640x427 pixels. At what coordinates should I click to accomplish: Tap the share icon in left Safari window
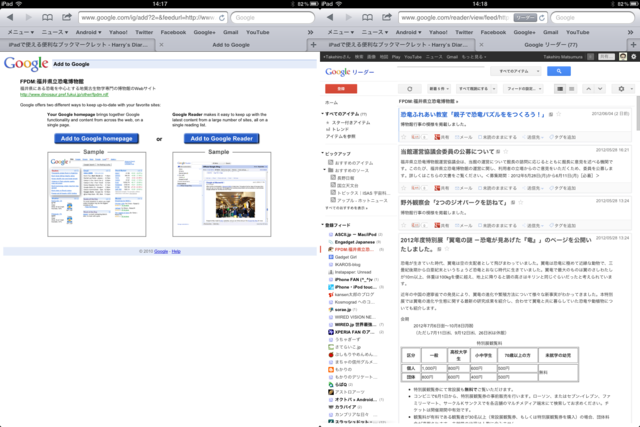tap(67, 17)
